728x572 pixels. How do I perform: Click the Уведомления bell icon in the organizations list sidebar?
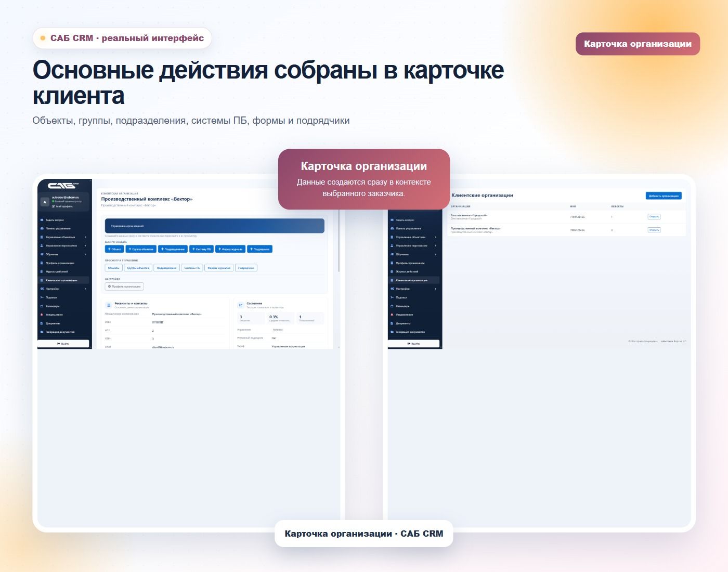392,315
